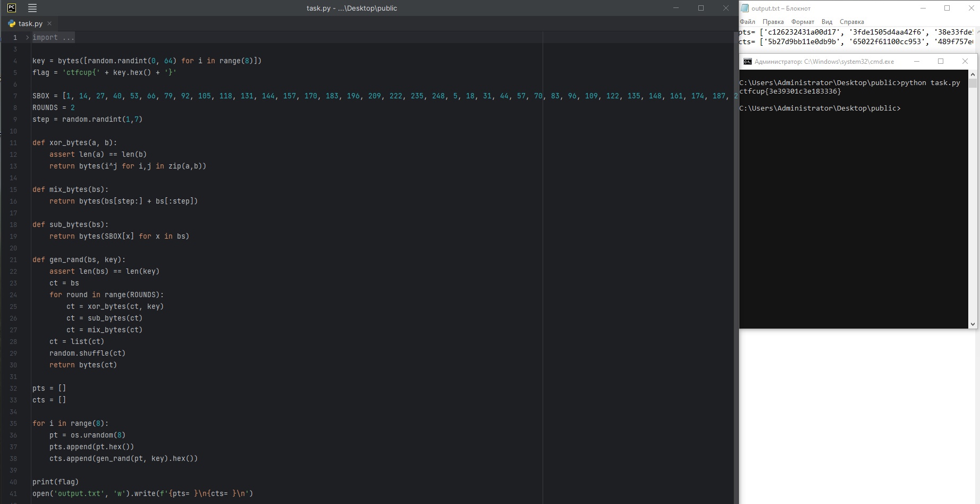980x504 pixels.
Task: Click 'def sub_bytes(bs):' definition
Action: [70, 224]
